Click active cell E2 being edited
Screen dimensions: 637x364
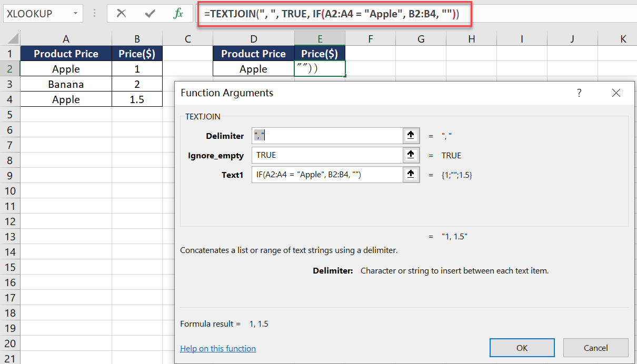click(320, 69)
